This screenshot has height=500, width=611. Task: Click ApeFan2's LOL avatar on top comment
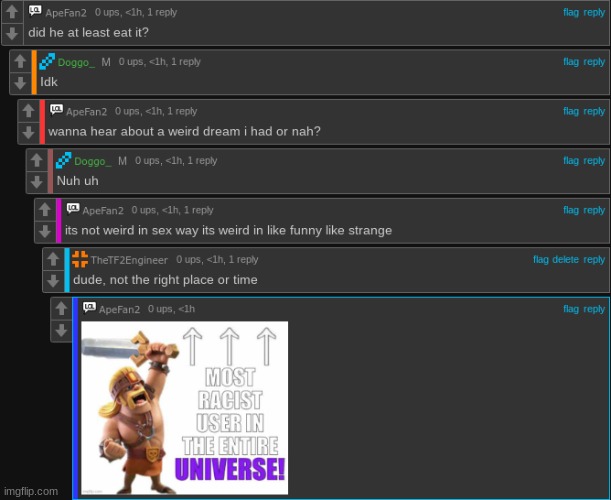point(35,11)
